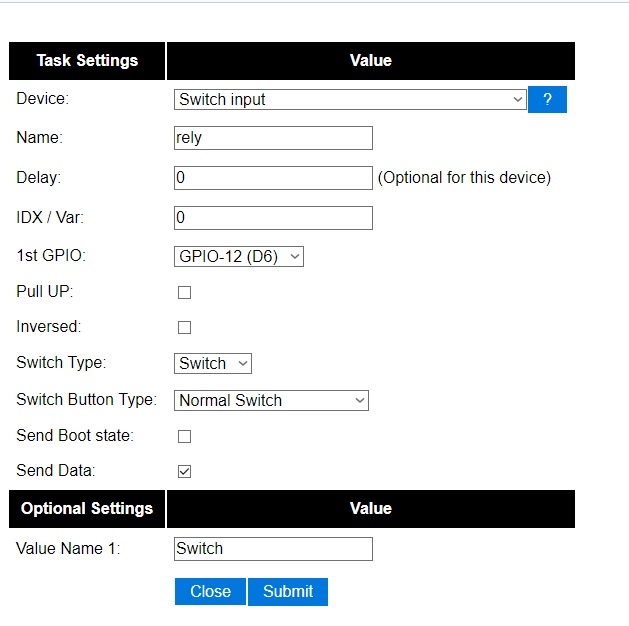Click the Optional Settings header cell
Image resolution: width=629 pixels, height=626 pixels.
coord(87,509)
